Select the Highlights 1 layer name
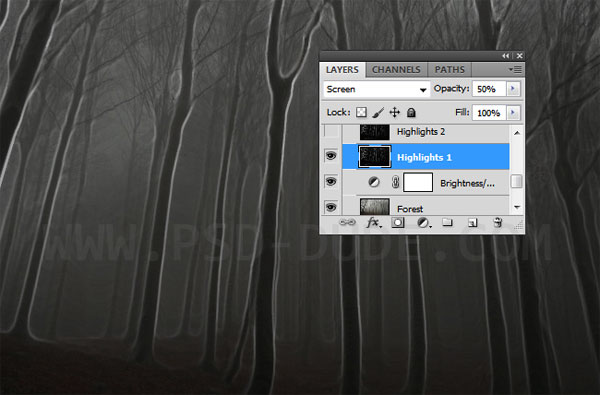This screenshot has width=600, height=395. coord(424,157)
